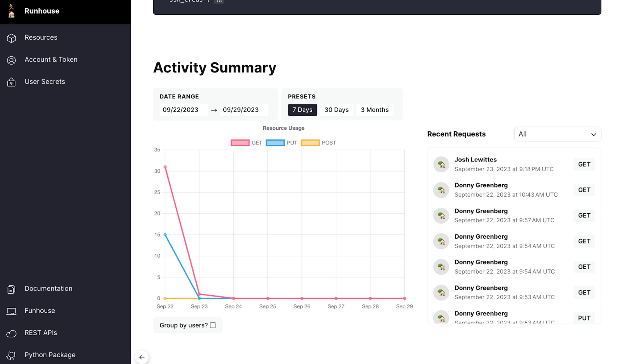Viewport: 619px width, 364px height.
Task: Click the User Secrets lock icon
Action: 11,82
